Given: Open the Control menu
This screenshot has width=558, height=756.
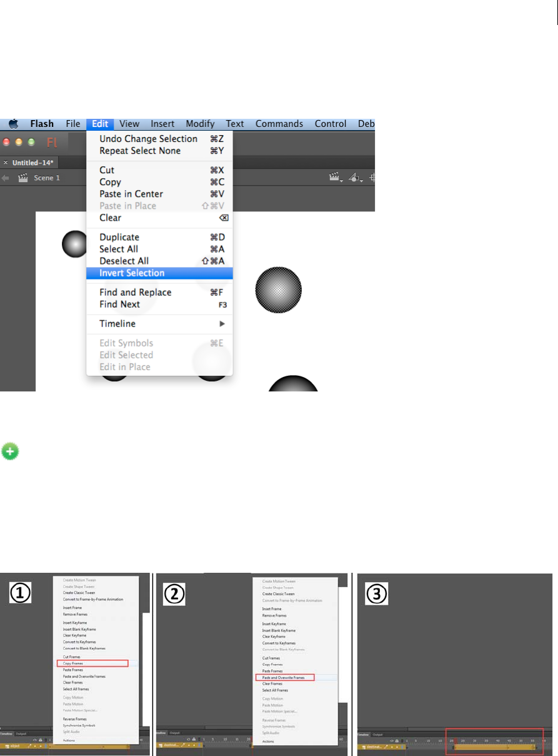Looking at the screenshot, I should pos(331,124).
